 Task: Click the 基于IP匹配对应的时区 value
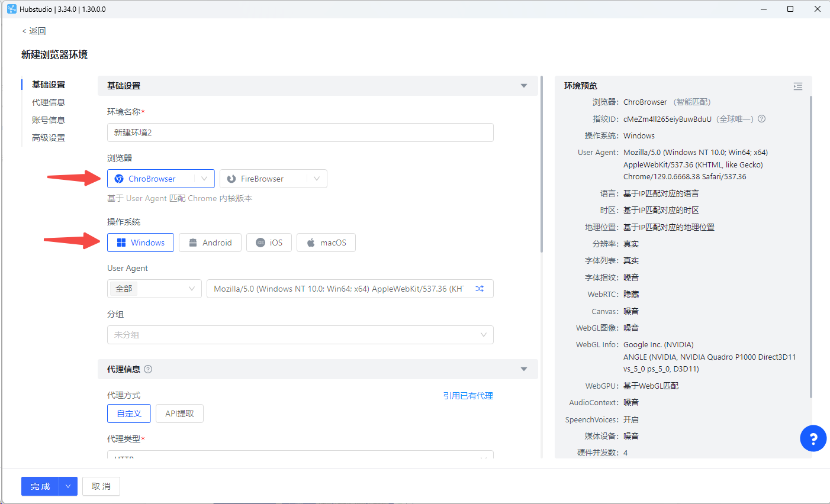coord(661,210)
